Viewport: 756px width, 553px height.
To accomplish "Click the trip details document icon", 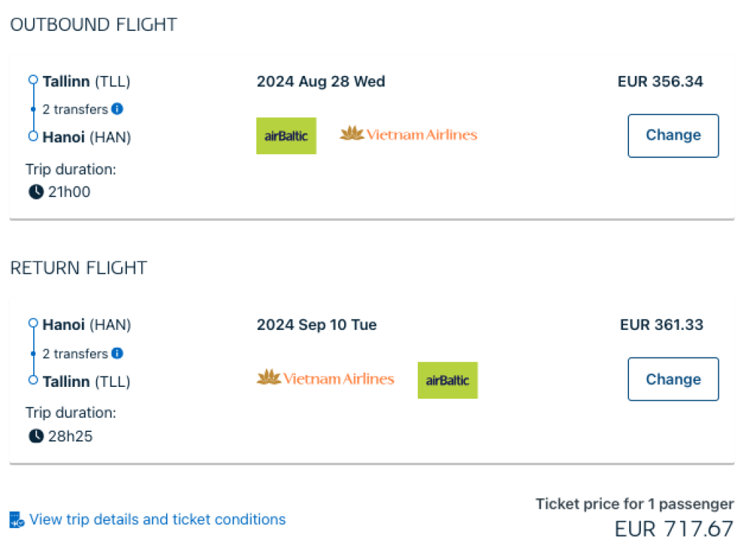I will point(17,520).
